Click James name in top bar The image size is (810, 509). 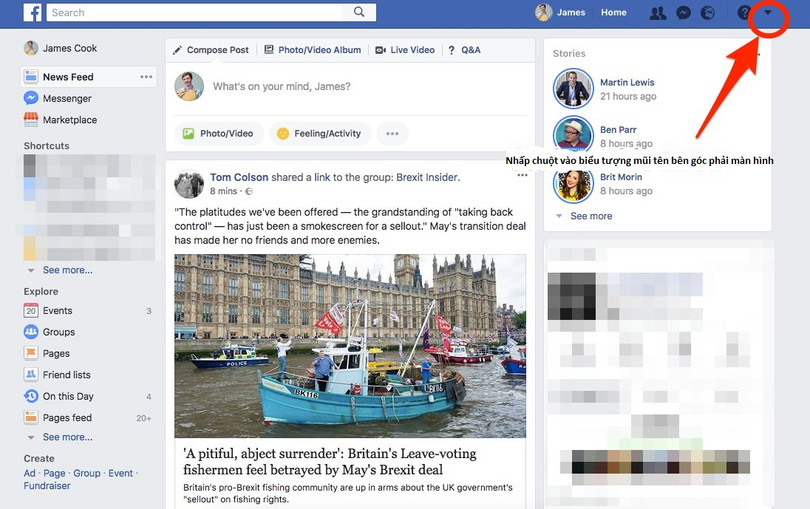[x=571, y=12]
